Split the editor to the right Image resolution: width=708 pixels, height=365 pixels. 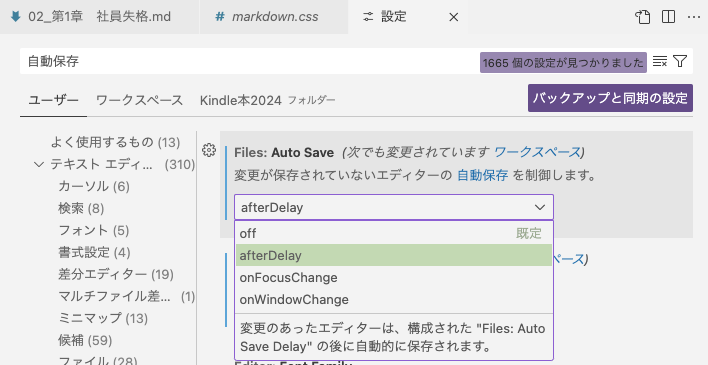click(668, 17)
